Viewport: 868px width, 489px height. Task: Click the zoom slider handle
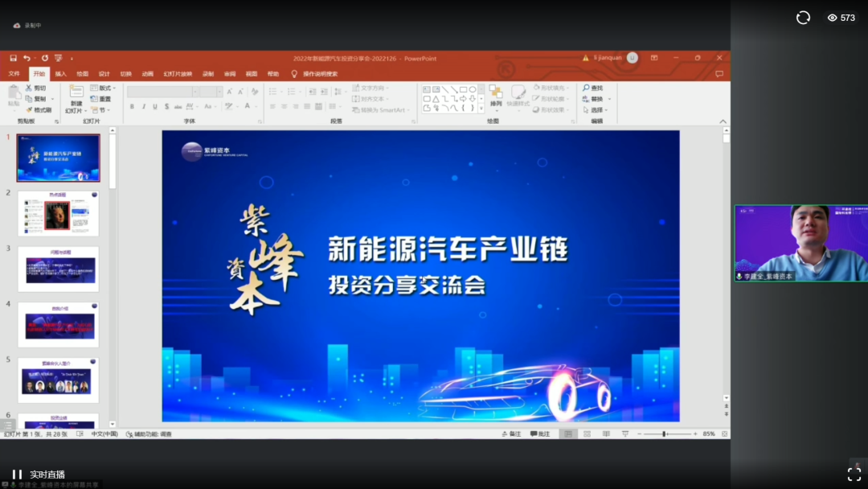tap(664, 434)
